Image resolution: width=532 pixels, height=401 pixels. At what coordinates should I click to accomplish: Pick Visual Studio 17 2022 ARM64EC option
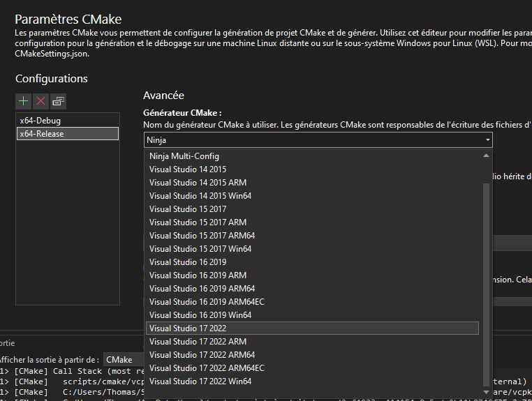coord(207,368)
